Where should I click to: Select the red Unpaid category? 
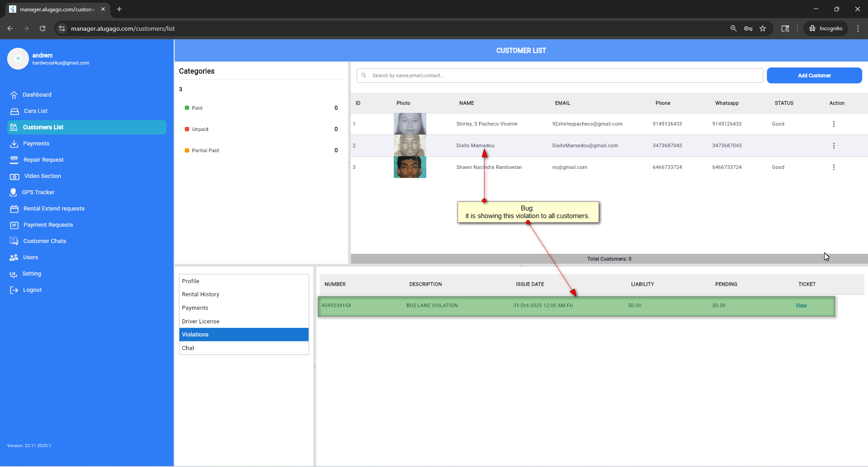point(200,129)
